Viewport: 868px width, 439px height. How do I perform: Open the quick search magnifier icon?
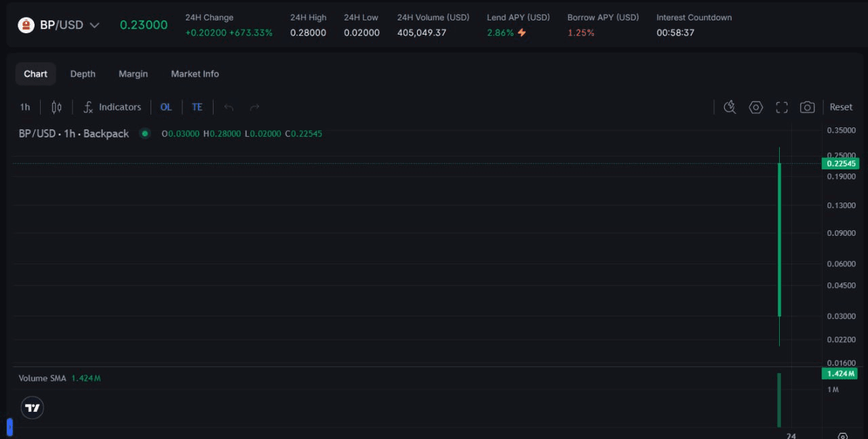coord(730,107)
